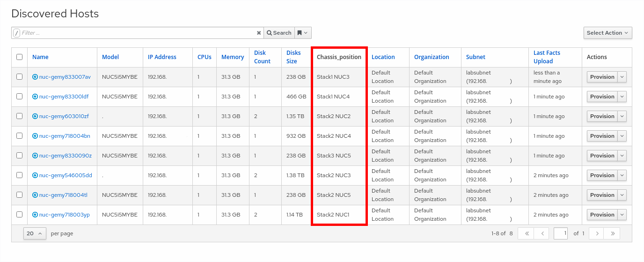Sort by the Memory column header
The height and width of the screenshot is (262, 644).
(233, 57)
